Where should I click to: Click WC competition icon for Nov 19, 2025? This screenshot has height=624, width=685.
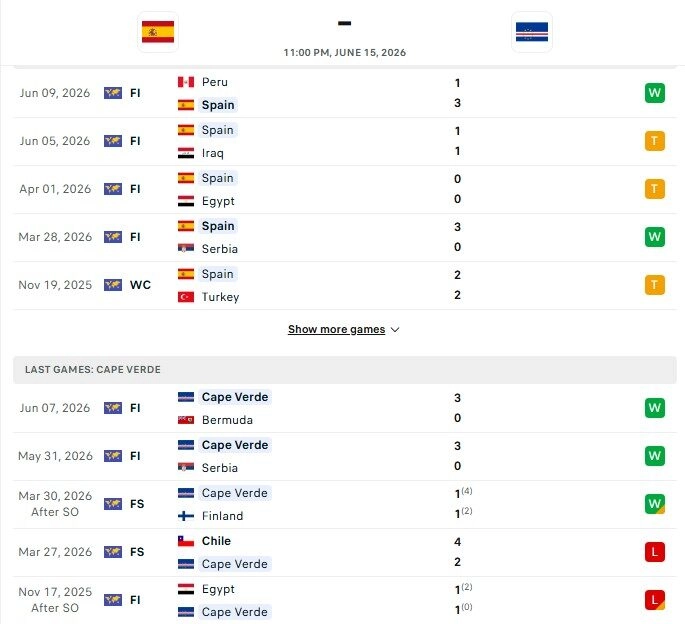113,285
